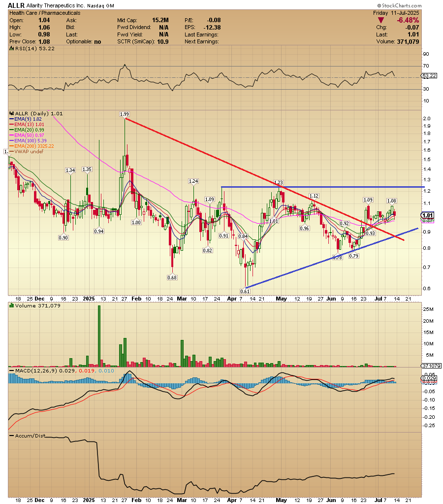Select the Open value 1.04
Screen dimensions: 443x504
[x=44, y=20]
